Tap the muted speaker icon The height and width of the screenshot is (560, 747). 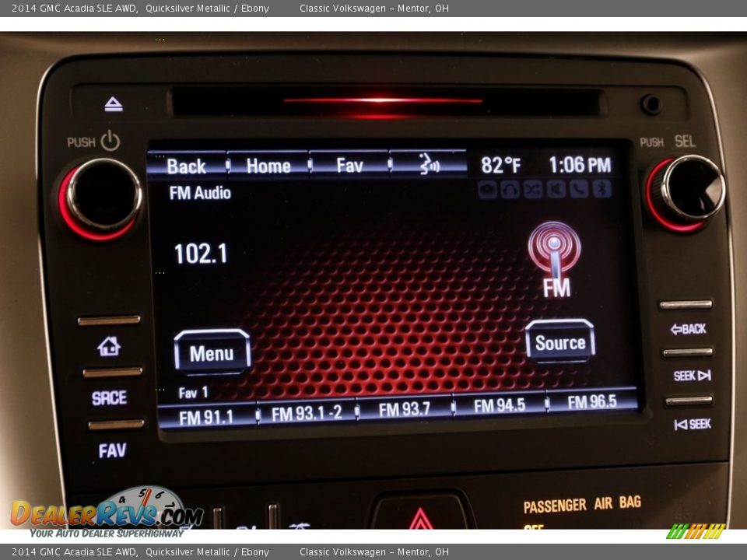(x=556, y=189)
